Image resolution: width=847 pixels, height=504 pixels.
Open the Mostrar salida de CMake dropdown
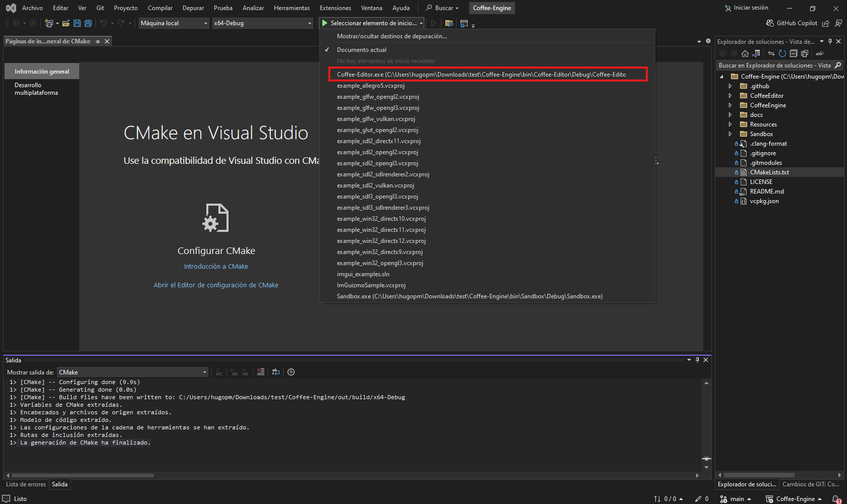tap(132, 372)
